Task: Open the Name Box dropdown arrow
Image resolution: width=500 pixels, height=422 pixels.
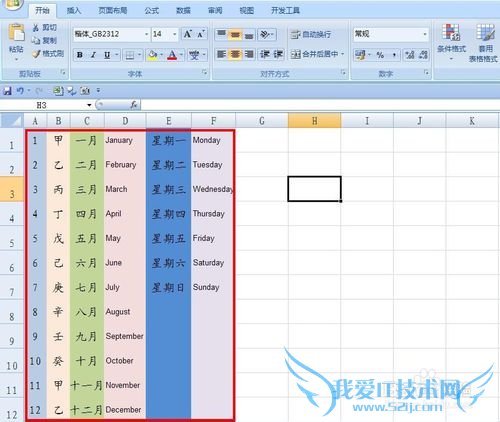Action: point(89,105)
